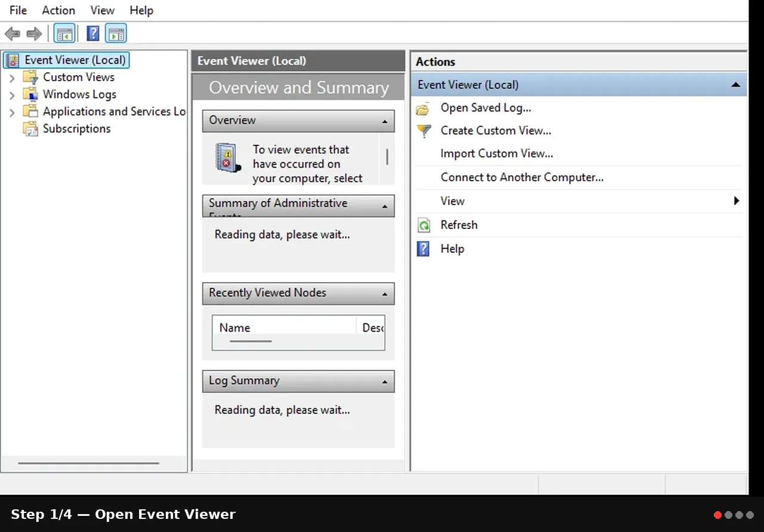764x532 pixels.
Task: Click the Refresh icon in Actions
Action: pos(423,225)
